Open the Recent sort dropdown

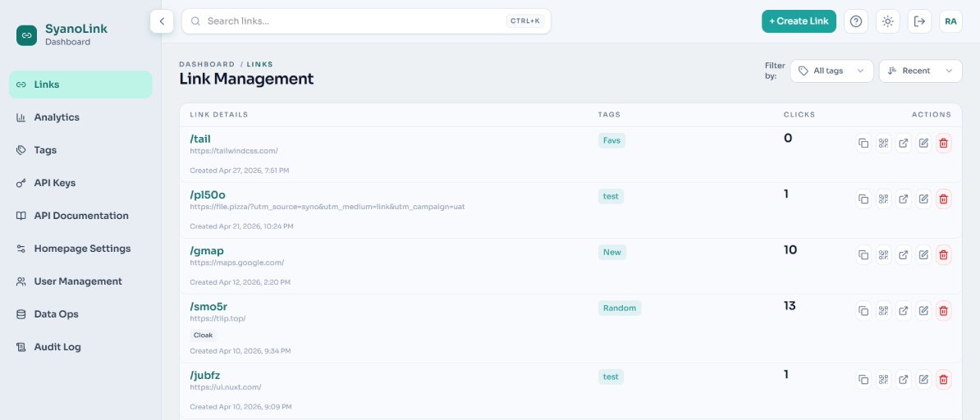coord(920,71)
